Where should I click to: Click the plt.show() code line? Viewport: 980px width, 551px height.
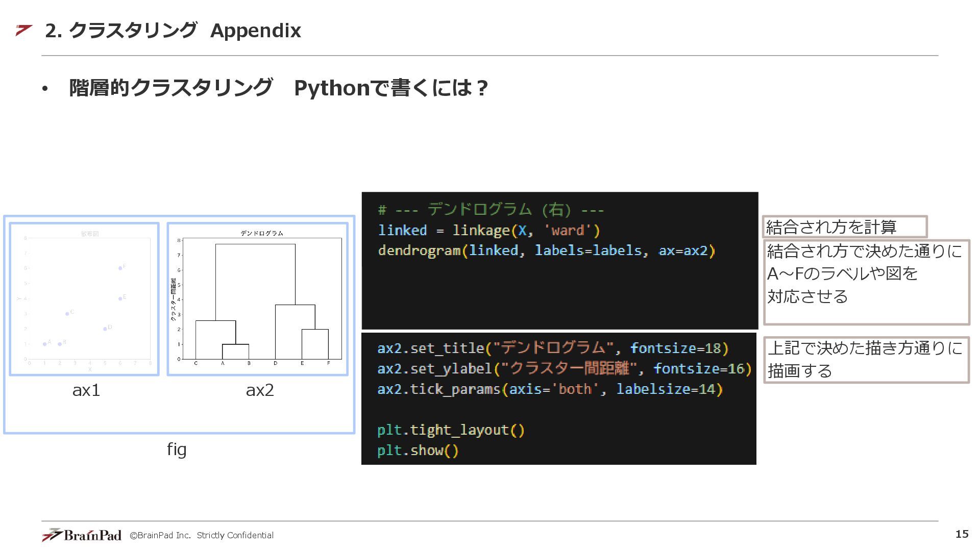[x=418, y=450]
